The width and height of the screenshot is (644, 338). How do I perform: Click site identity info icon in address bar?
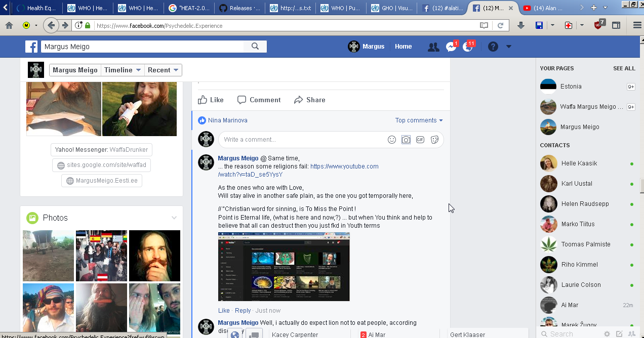pyautogui.click(x=78, y=25)
